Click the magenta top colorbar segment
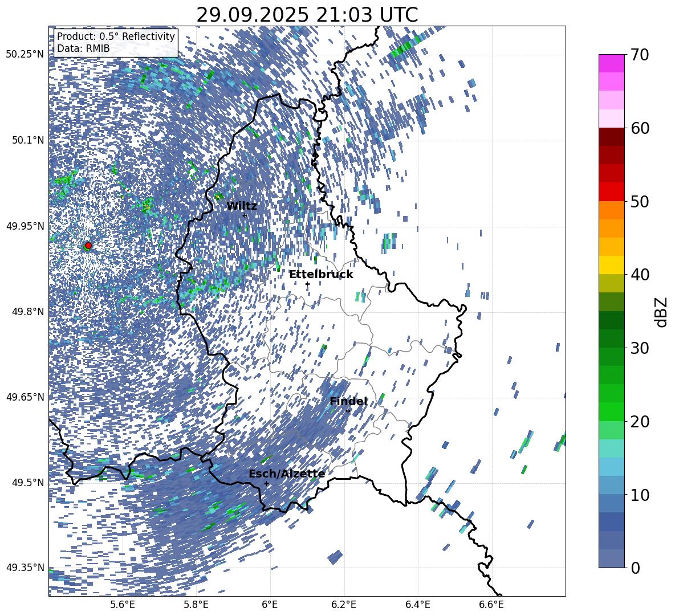Screen dimensions: 675x616 coord(612,64)
